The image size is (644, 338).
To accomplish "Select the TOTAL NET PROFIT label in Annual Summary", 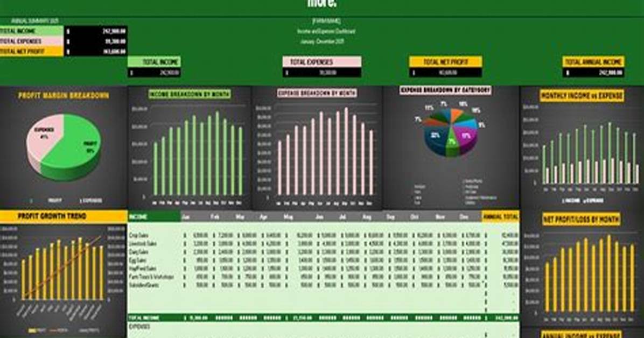I will tap(31, 51).
